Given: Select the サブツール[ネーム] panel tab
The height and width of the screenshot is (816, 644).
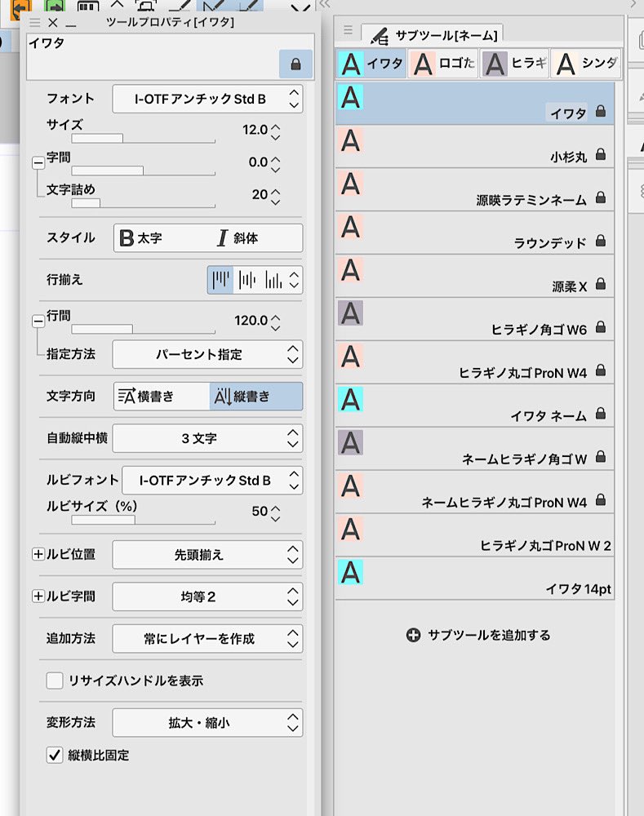Looking at the screenshot, I should (x=432, y=35).
